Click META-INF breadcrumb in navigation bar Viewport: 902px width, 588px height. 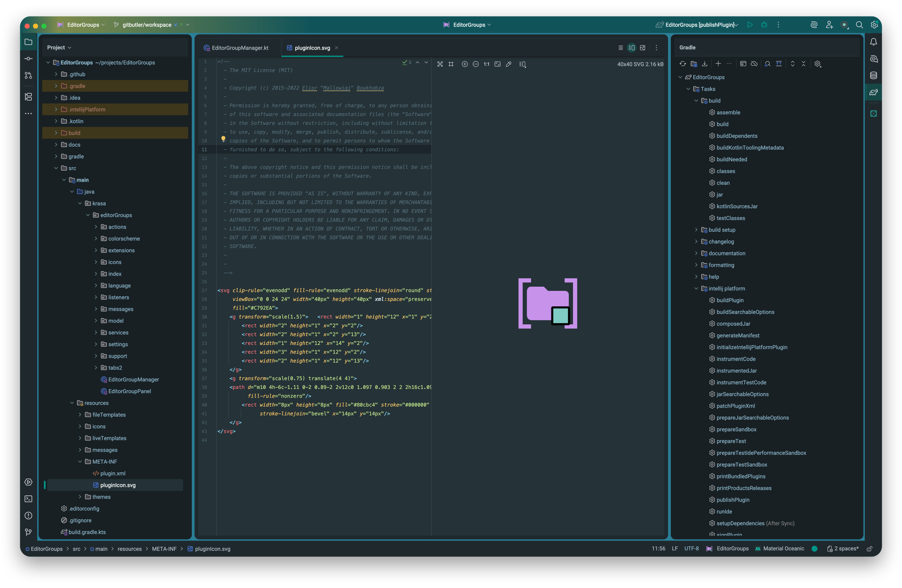click(x=164, y=549)
